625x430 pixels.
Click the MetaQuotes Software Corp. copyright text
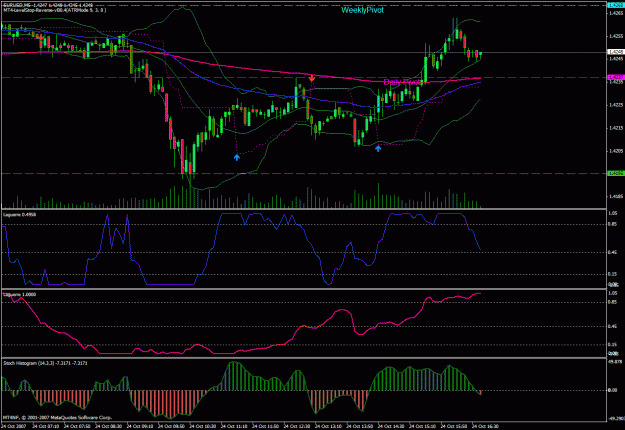[x=58, y=418]
